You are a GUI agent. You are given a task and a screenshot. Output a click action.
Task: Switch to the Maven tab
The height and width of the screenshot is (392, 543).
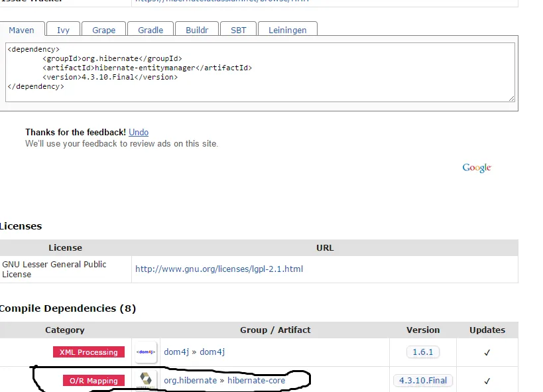22,30
